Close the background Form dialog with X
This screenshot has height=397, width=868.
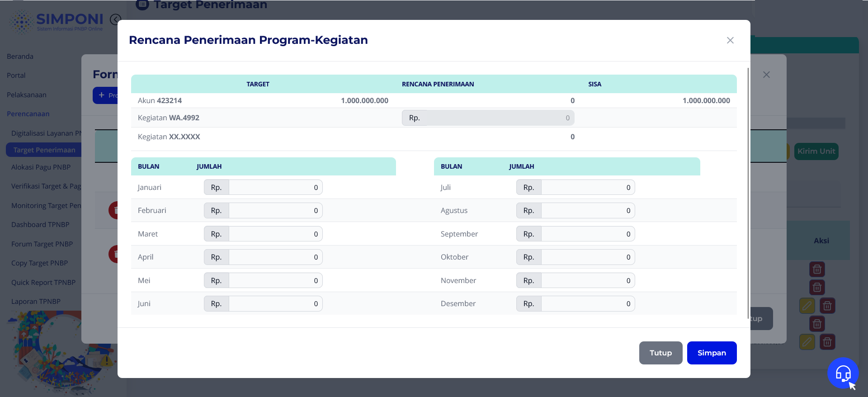coord(766,75)
